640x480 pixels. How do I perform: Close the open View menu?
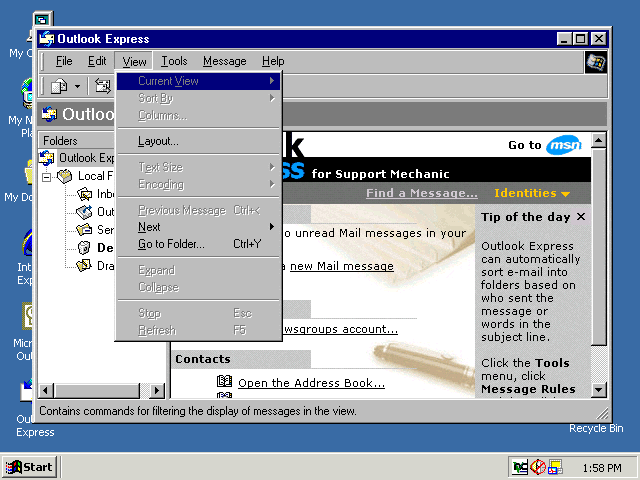coord(134,61)
